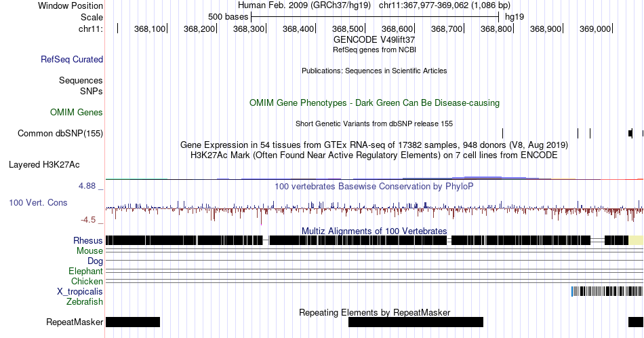
Task: Click the X_tropicalis alignment blocks
Action: tap(607, 292)
